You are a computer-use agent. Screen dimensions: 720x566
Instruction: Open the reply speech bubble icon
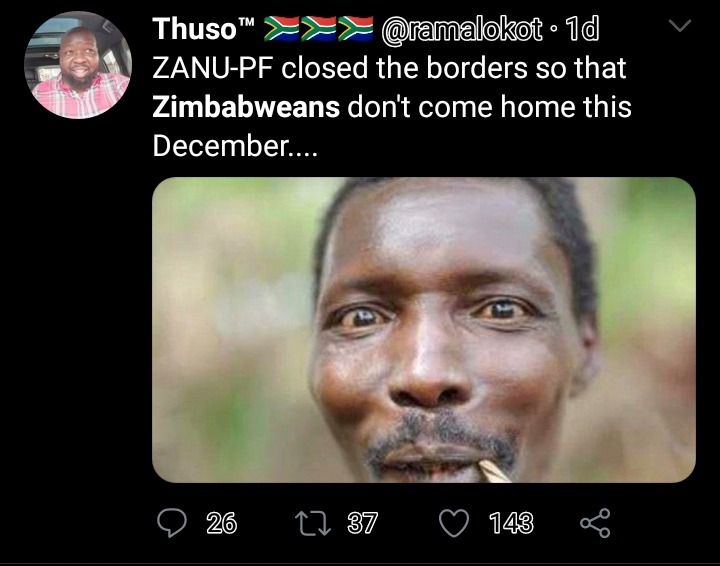click(172, 523)
